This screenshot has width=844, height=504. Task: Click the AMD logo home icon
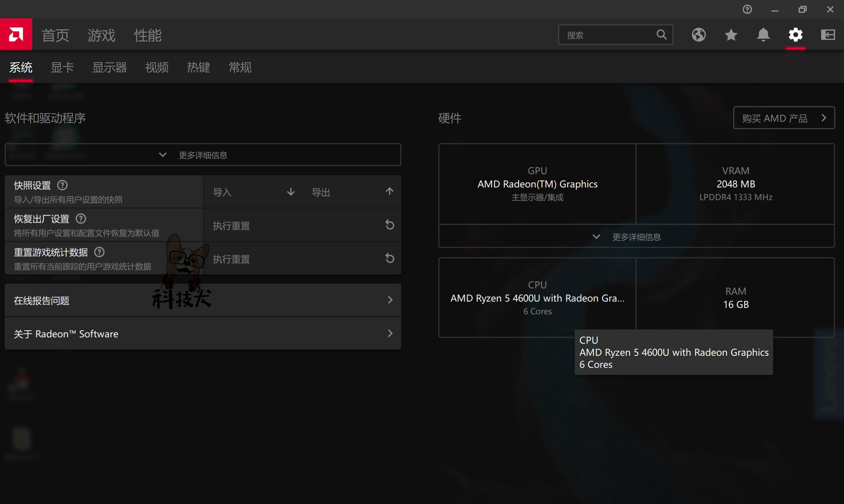[16, 34]
